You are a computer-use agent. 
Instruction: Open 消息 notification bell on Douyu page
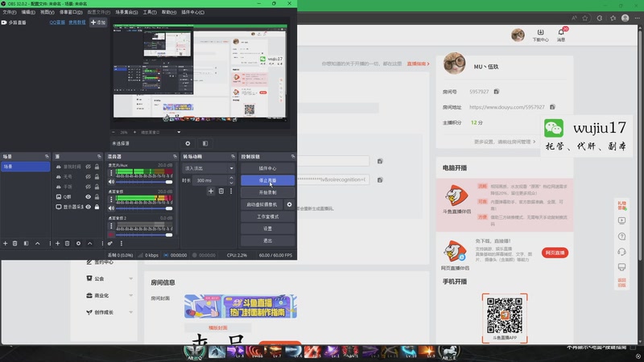tap(561, 35)
